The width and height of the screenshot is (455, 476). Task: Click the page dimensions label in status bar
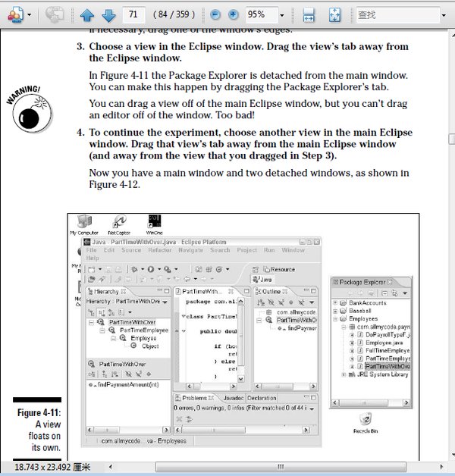pos(52,467)
